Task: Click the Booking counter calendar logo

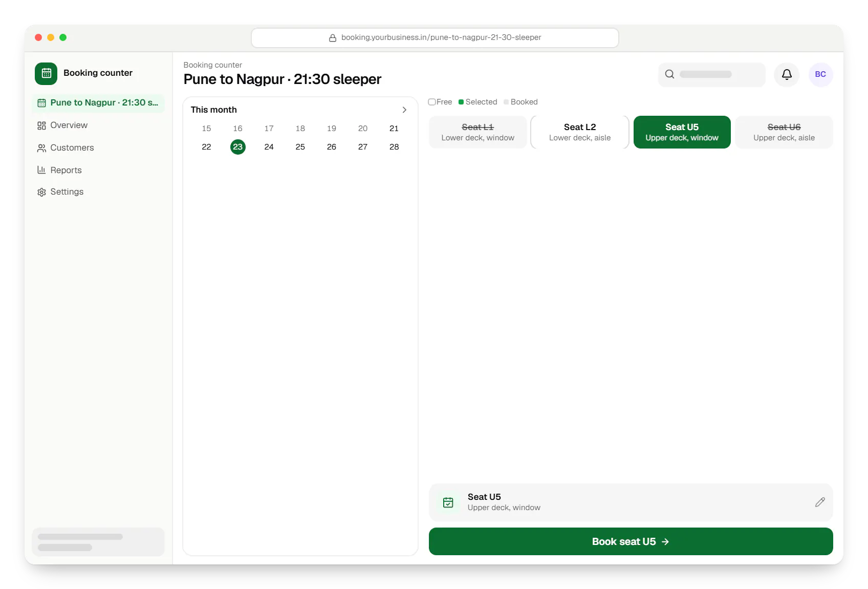Action: click(x=46, y=73)
